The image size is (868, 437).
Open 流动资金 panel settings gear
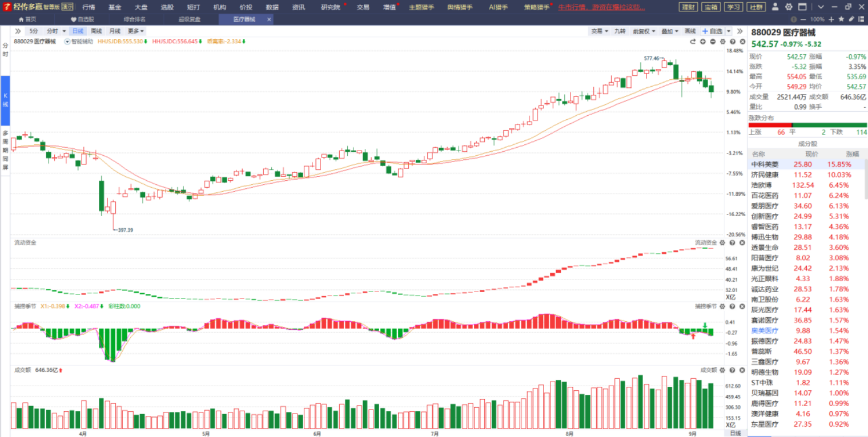[x=722, y=242]
